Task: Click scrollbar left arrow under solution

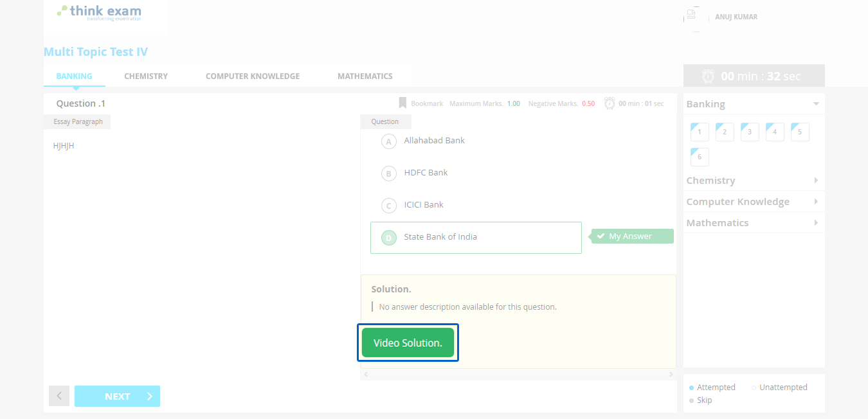Action: tap(366, 374)
